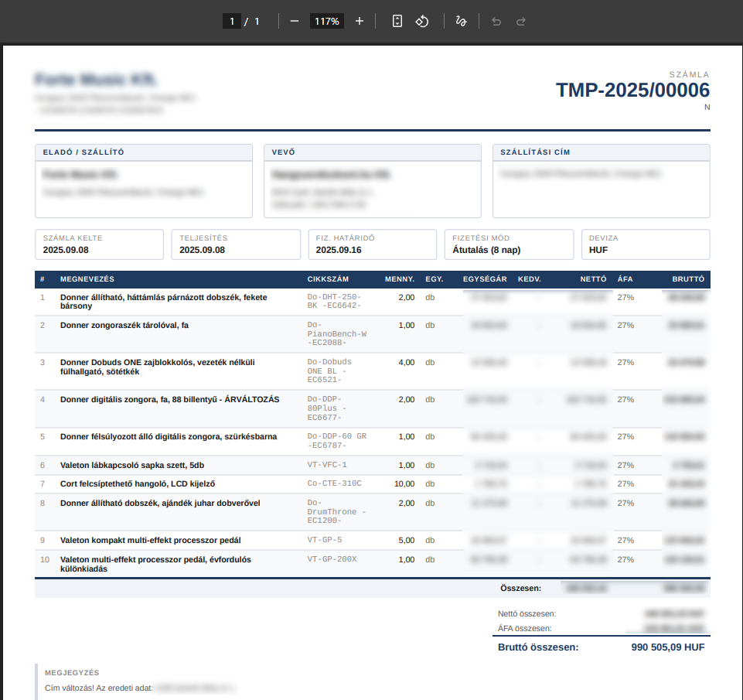The height and width of the screenshot is (700, 743).
Task: Click the CIKKSZÁM column header
Action: tap(328, 279)
